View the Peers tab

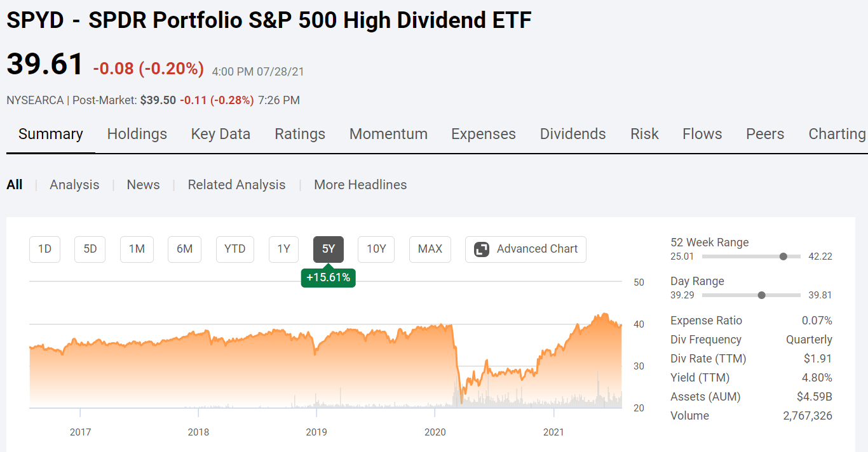click(x=765, y=134)
